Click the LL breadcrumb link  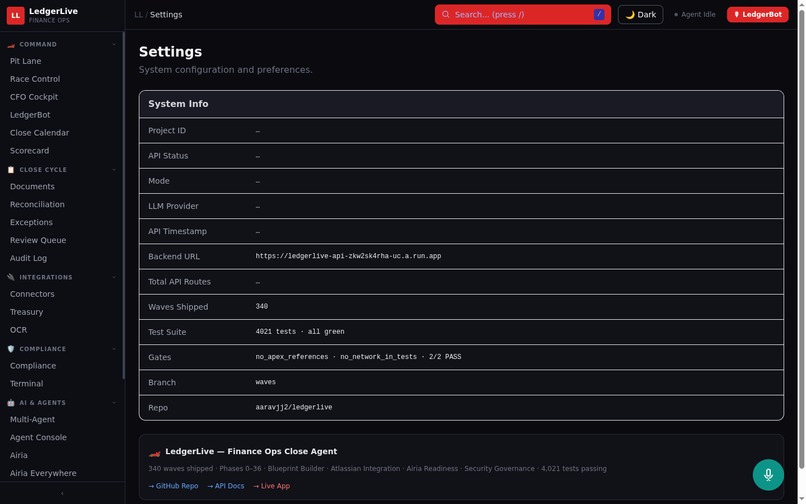click(138, 14)
